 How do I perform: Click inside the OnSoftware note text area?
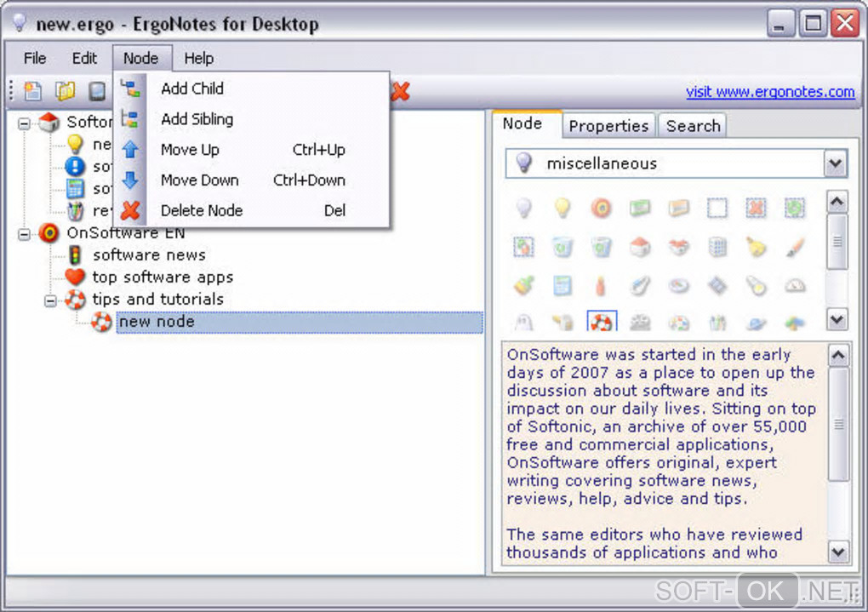tap(665, 453)
